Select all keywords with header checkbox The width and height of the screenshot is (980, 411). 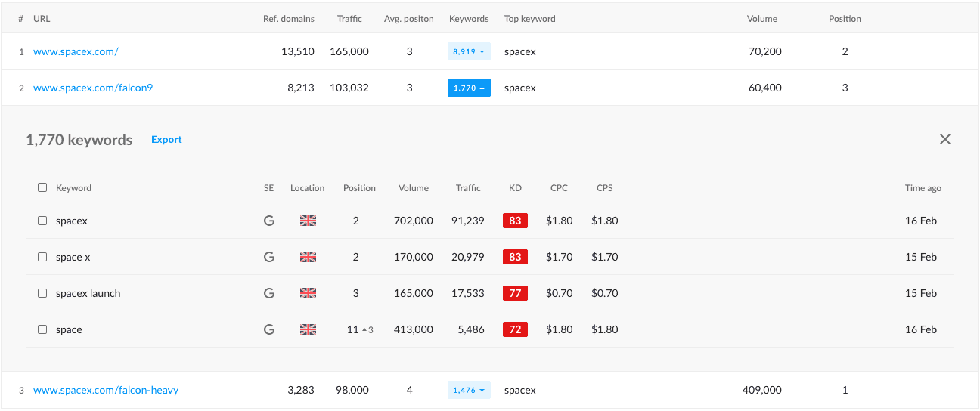click(x=42, y=187)
